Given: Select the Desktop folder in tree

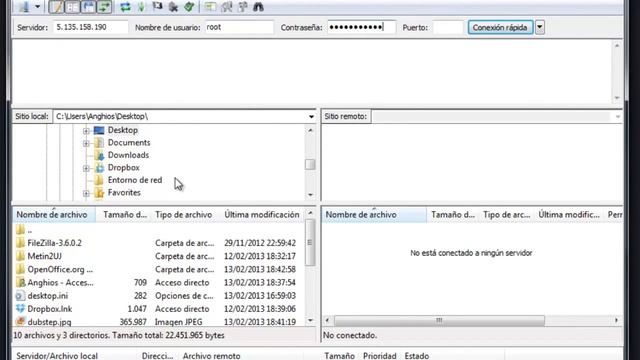Looking at the screenshot, I should tap(122, 130).
